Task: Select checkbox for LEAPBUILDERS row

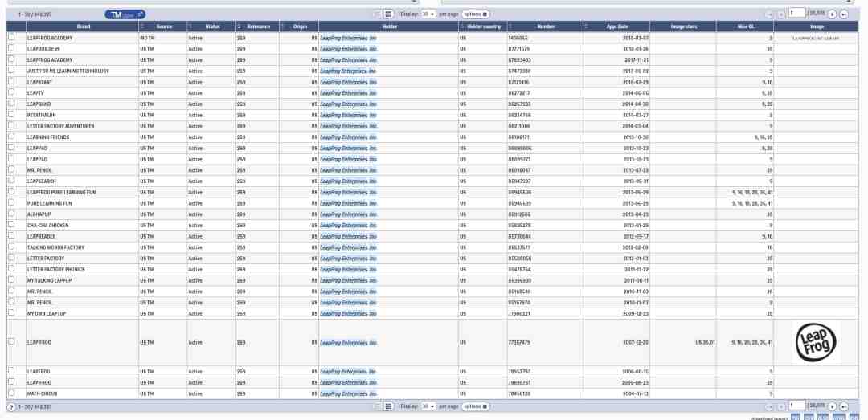Action: (11, 48)
